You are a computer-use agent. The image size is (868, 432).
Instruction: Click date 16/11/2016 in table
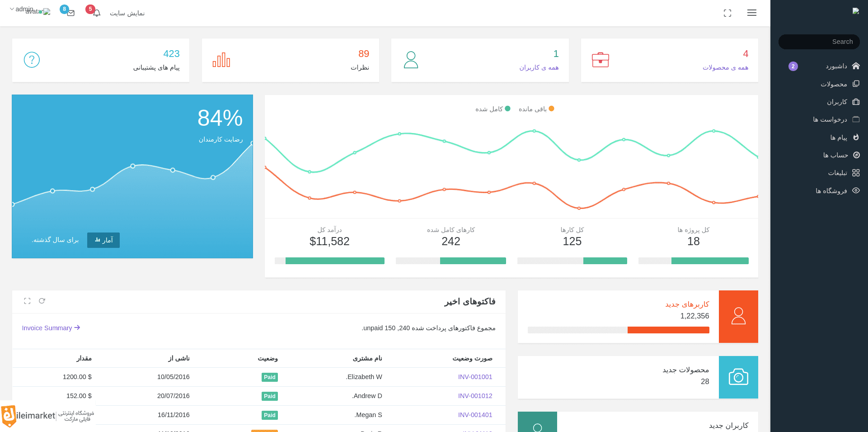click(174, 415)
